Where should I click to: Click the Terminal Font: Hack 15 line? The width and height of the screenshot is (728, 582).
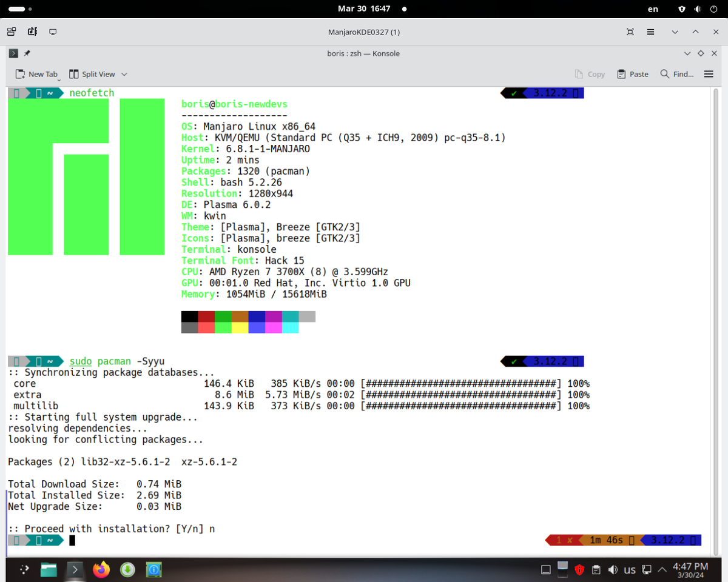click(243, 261)
